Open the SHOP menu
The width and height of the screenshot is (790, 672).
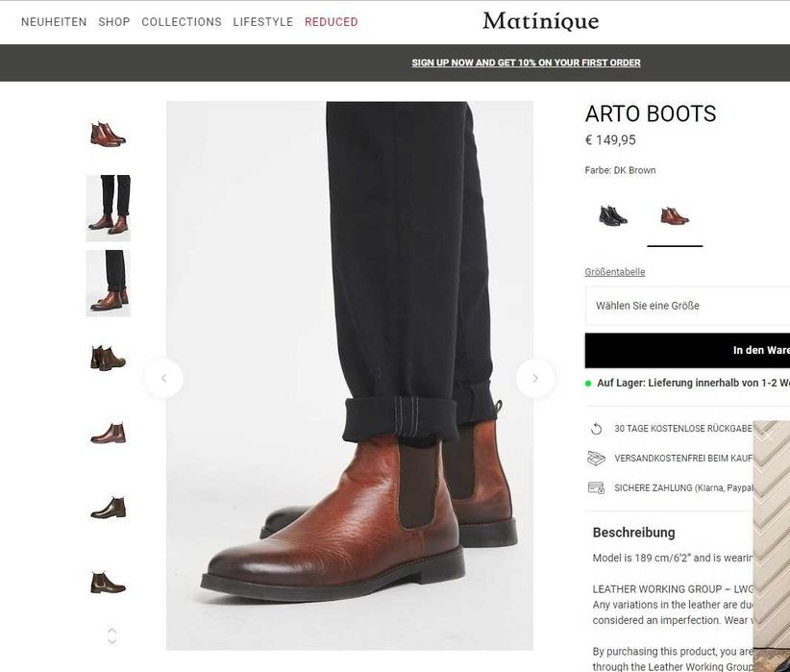[x=114, y=22]
